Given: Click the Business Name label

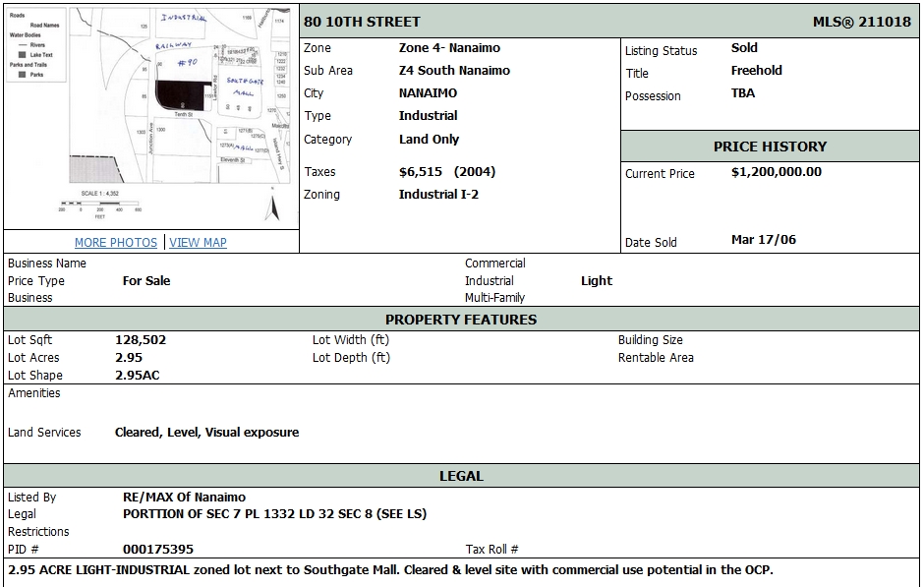Looking at the screenshot, I should (46, 263).
